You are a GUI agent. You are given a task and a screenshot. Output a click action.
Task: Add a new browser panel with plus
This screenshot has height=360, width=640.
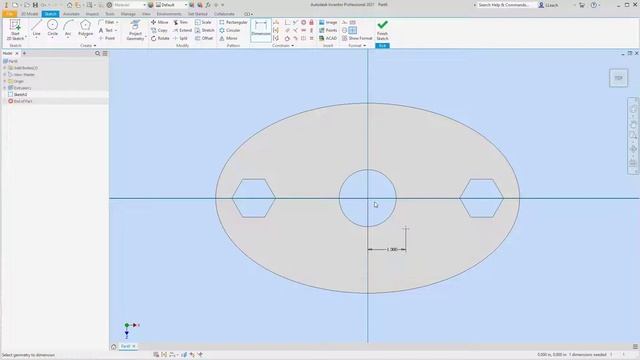(24, 53)
